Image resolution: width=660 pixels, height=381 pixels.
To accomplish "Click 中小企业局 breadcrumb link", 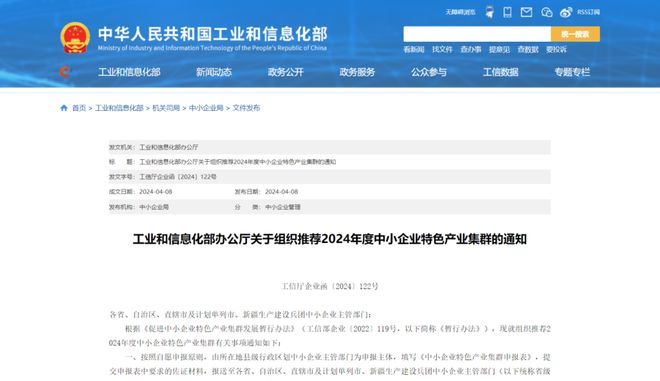I will point(206,108).
